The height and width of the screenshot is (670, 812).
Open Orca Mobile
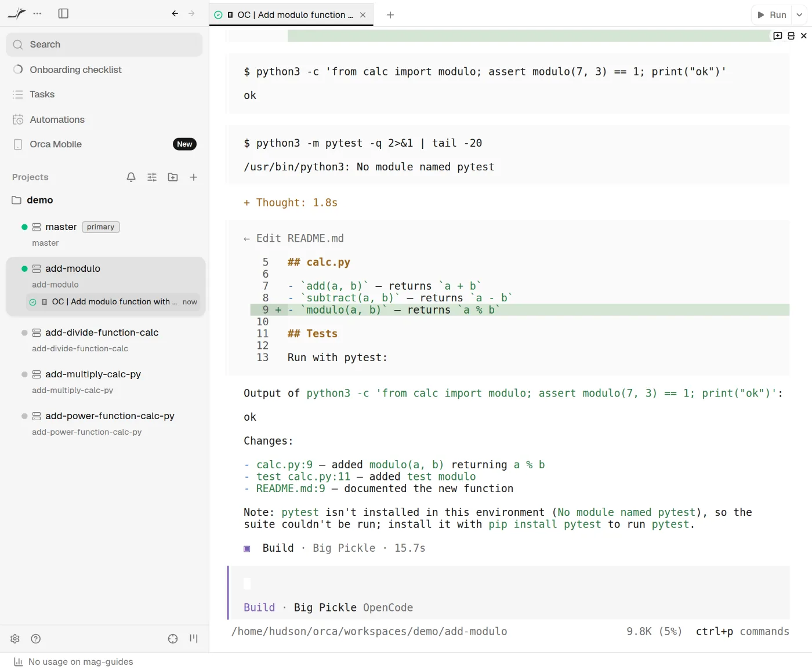[x=104, y=144]
